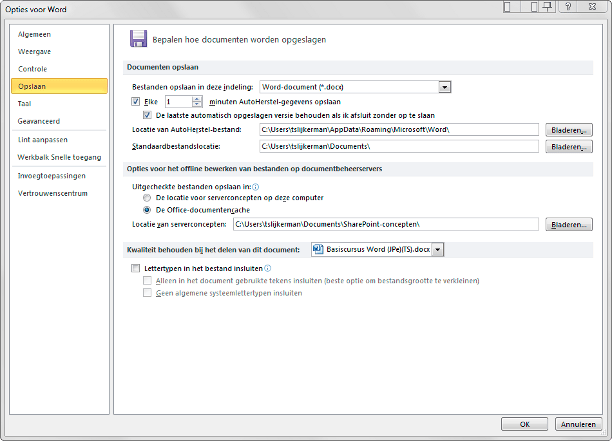
Task: Toggle only used characters embedding checkbox
Action: point(147,281)
